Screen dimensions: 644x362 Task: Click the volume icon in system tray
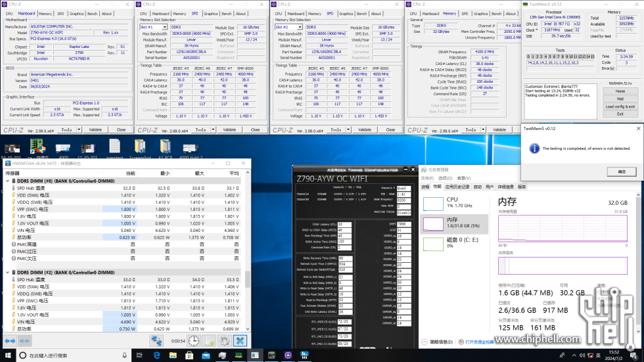(582, 355)
